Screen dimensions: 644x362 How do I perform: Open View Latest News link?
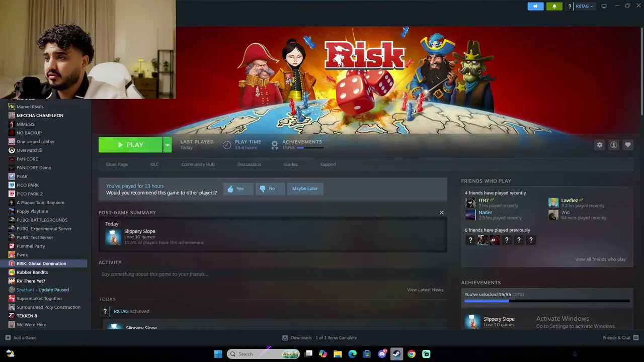click(425, 290)
